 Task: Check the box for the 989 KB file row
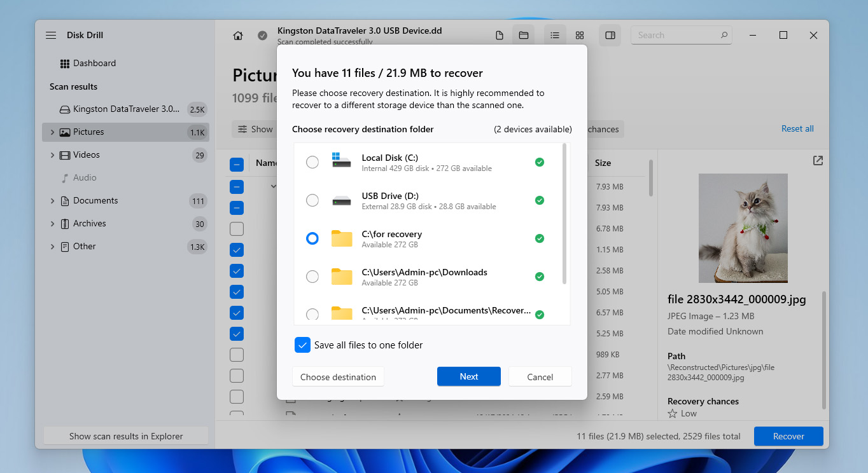[x=237, y=355]
